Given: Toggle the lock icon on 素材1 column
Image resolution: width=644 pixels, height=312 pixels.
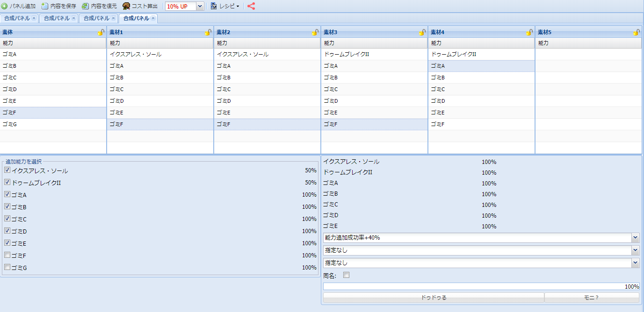Looking at the screenshot, I should [208, 32].
